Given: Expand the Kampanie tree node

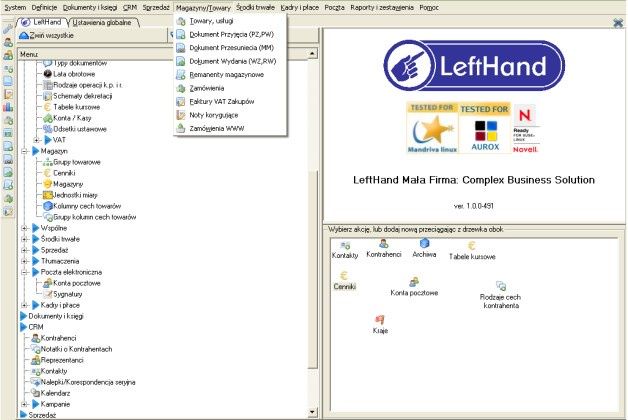Looking at the screenshot, I should (x=24, y=404).
